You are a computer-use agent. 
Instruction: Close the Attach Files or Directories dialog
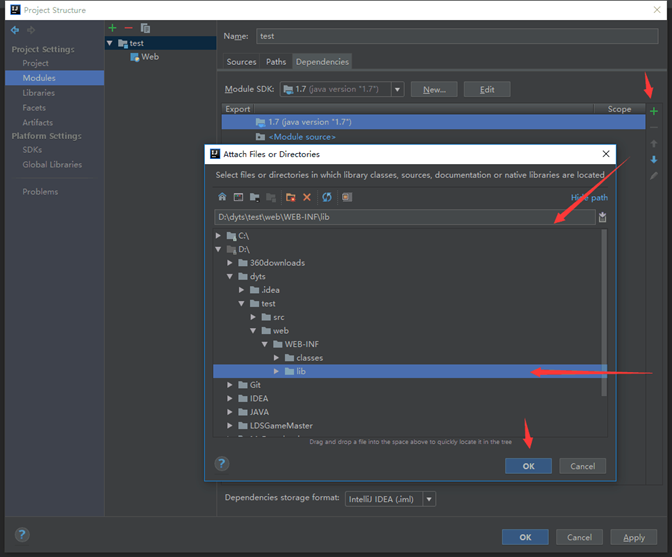[606, 154]
